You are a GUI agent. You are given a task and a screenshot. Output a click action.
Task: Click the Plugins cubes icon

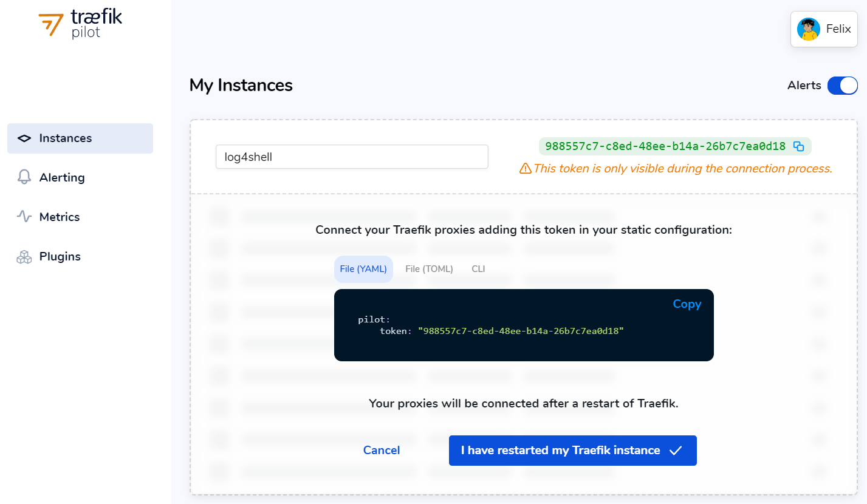[24, 256]
